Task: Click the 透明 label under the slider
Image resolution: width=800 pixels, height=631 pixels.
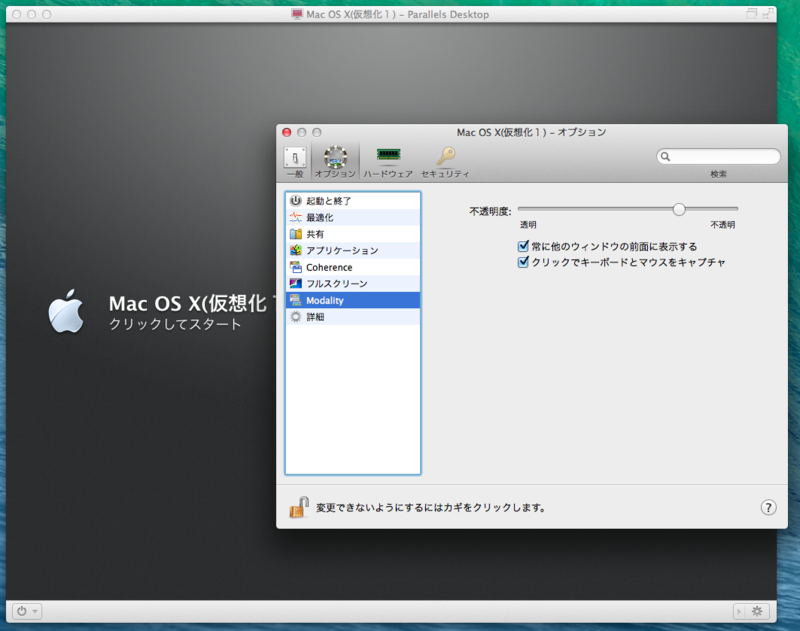Action: click(528, 225)
